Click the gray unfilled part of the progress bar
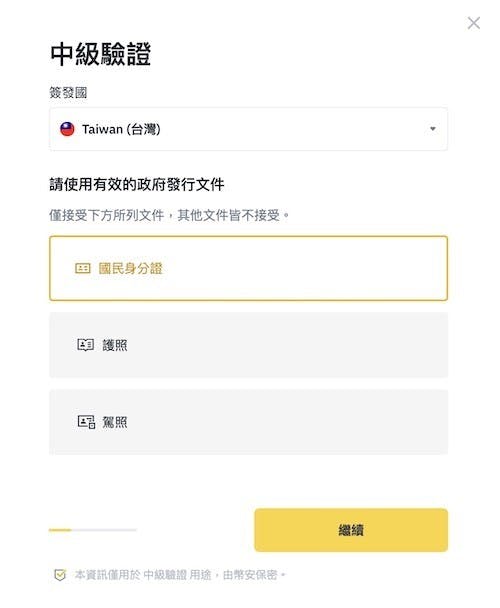 click(x=104, y=530)
